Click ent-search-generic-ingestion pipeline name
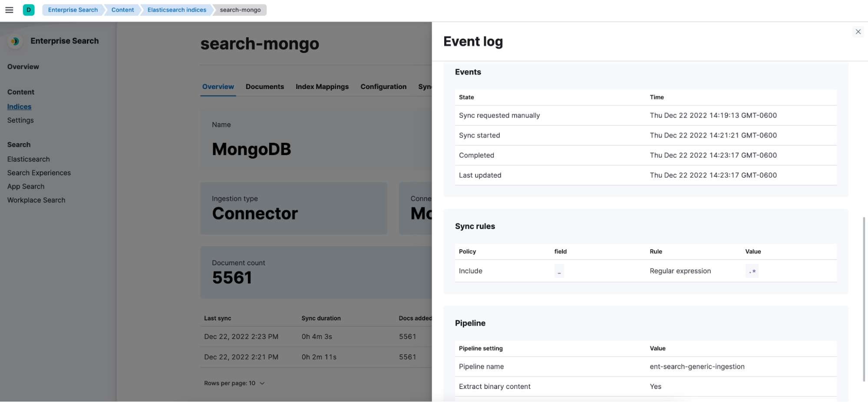This screenshot has height=402, width=868. (697, 367)
